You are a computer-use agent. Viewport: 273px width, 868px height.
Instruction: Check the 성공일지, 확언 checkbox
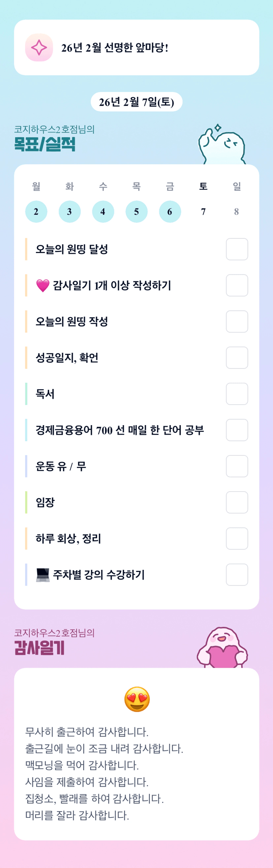point(237,358)
